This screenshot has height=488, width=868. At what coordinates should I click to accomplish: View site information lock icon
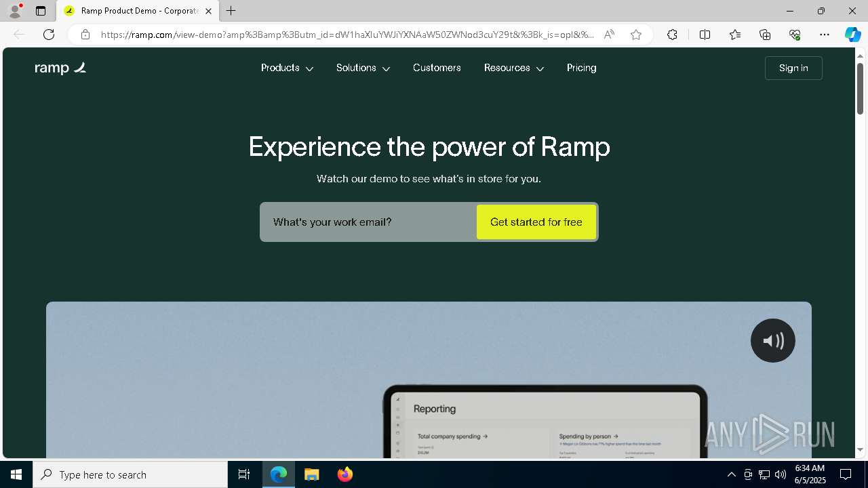point(85,35)
